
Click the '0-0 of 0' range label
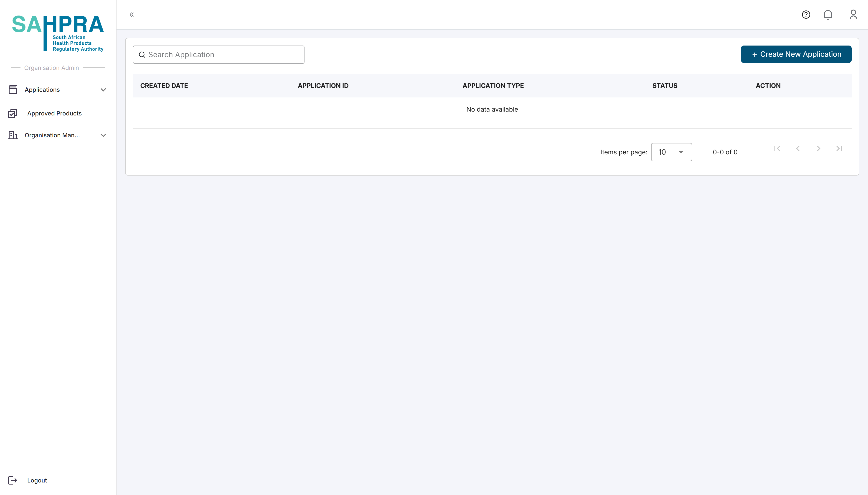(x=725, y=152)
